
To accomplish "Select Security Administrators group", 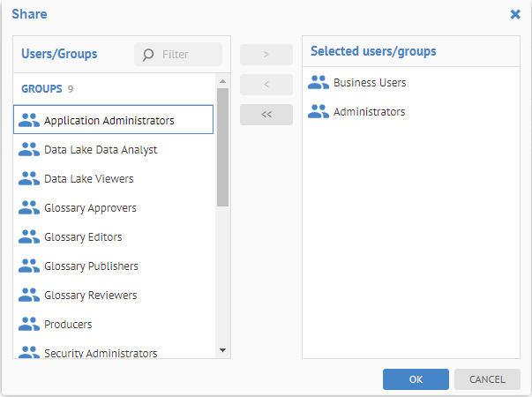I will click(100, 353).
